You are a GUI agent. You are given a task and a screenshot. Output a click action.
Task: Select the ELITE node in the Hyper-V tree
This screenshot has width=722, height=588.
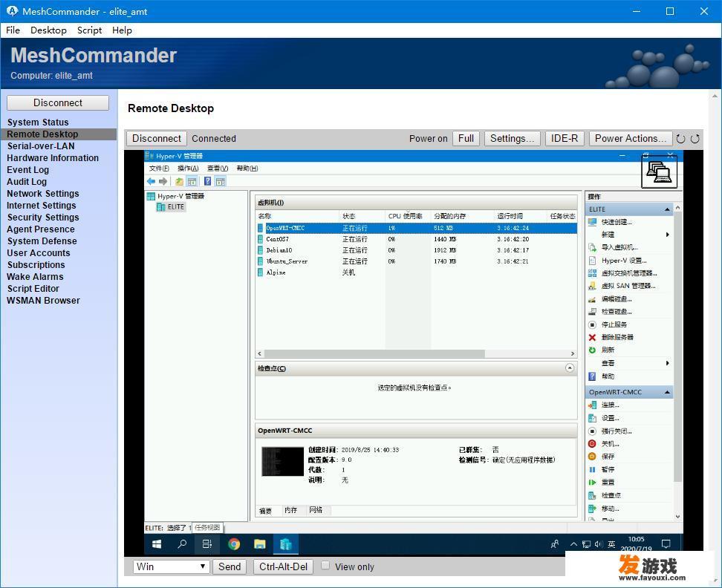[171, 207]
